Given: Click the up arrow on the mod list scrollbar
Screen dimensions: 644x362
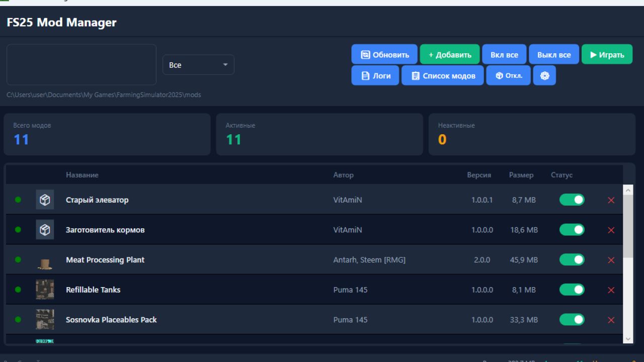Looking at the screenshot, I should tap(628, 190).
